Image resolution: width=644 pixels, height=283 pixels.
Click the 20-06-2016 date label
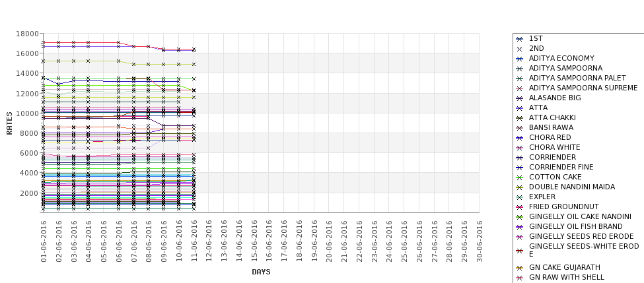(x=328, y=241)
